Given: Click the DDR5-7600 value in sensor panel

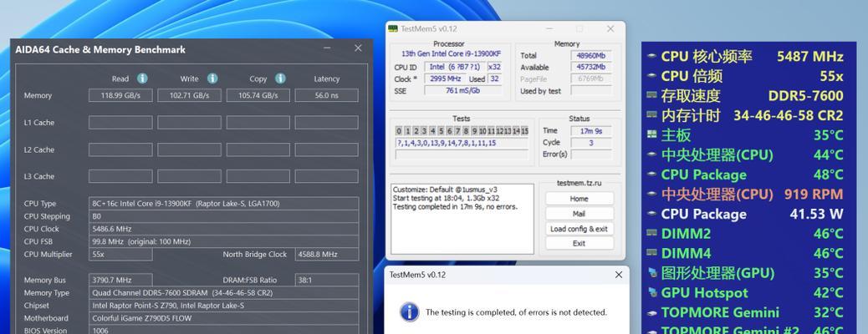Looking at the screenshot, I should click(805, 96).
